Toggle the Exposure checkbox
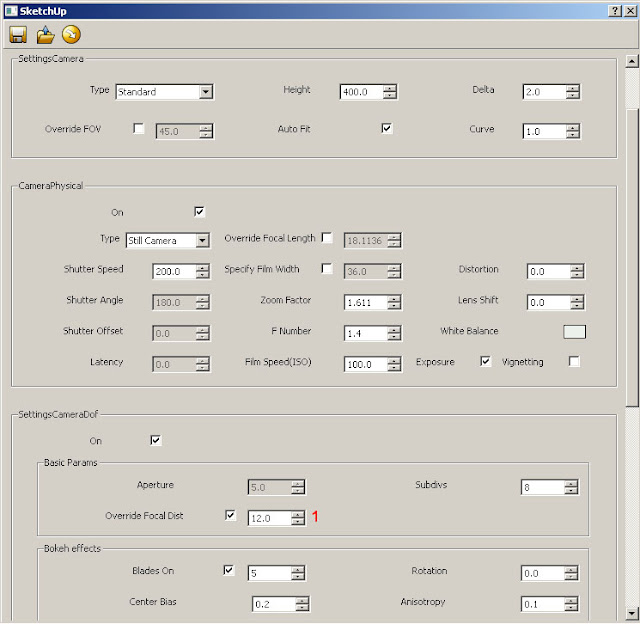 coord(485,361)
